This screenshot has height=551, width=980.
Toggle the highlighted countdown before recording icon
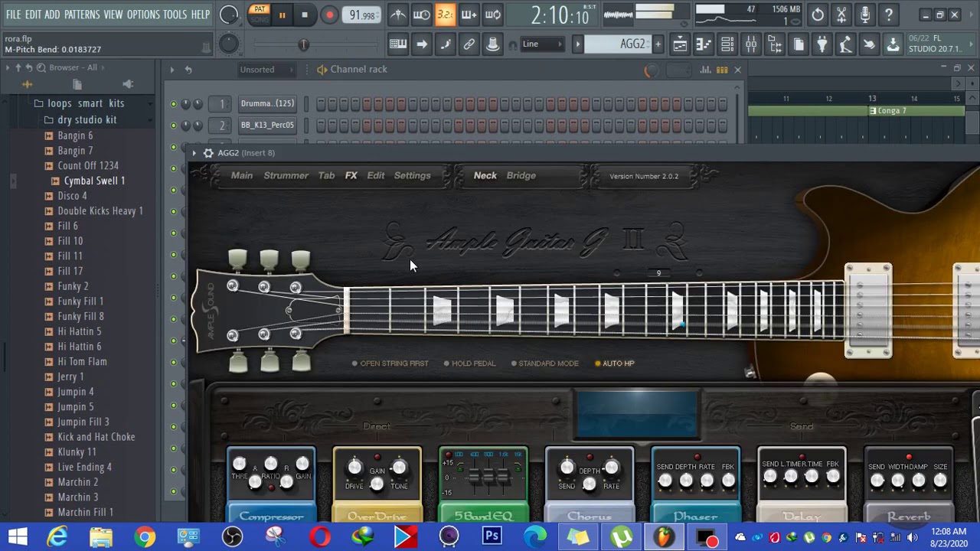[445, 15]
